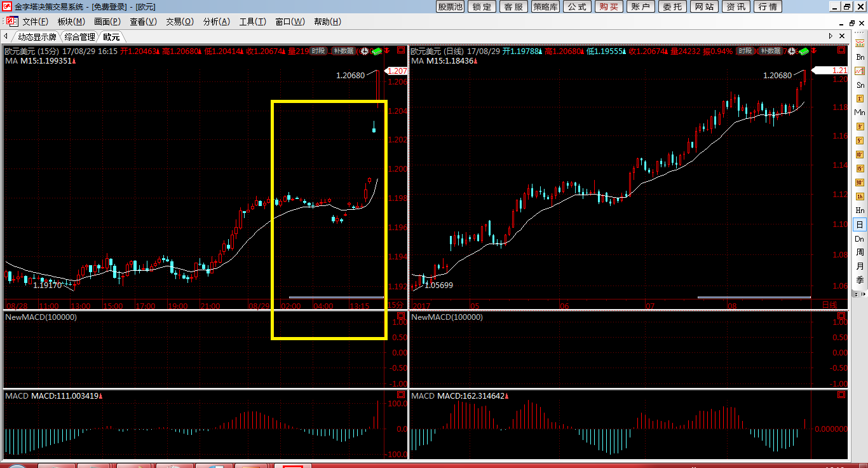Click the tab scroll-right arrow
Image resolution: width=868 pixels, height=468 pixels.
point(831,36)
